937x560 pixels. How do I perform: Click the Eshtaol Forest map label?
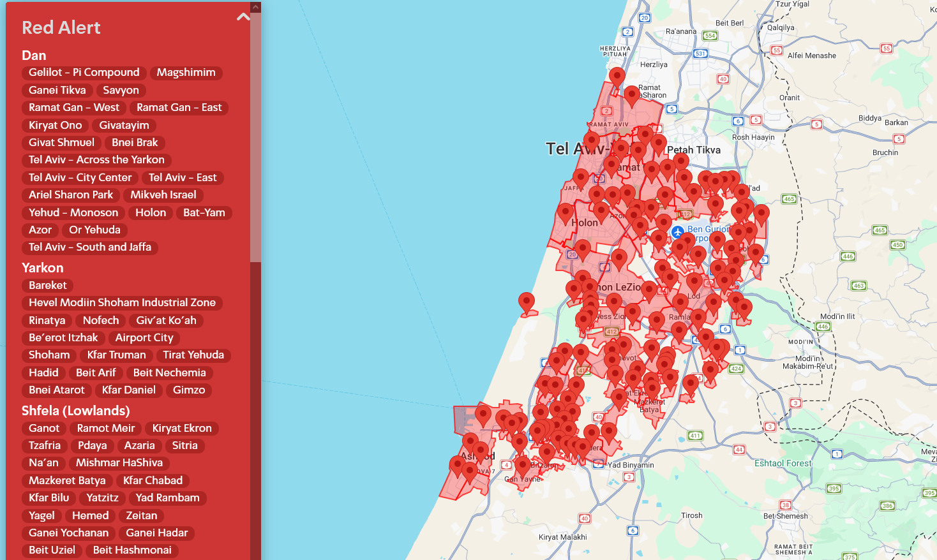point(783,464)
